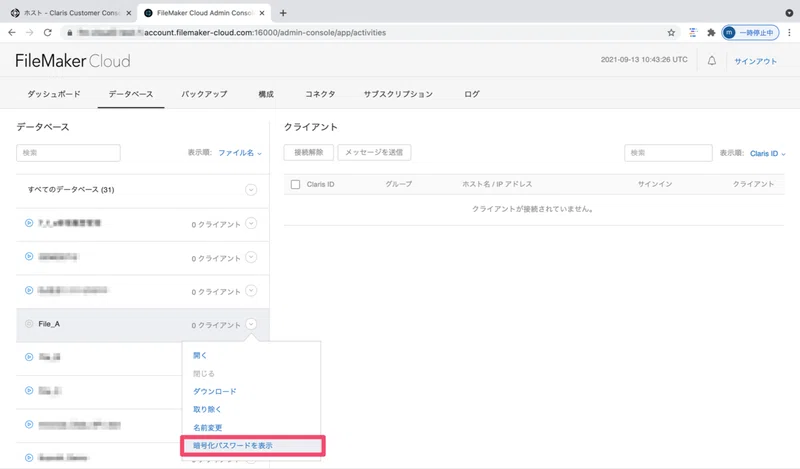Click the メッセージを送信 button
Viewport: 800px width, 469px height.
374,152
